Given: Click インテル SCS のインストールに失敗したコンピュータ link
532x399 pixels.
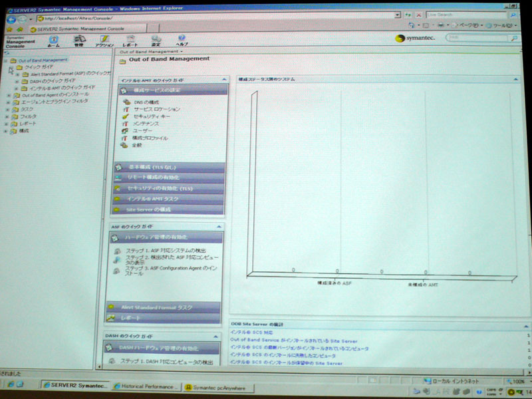Looking at the screenshot, I should (x=283, y=355).
